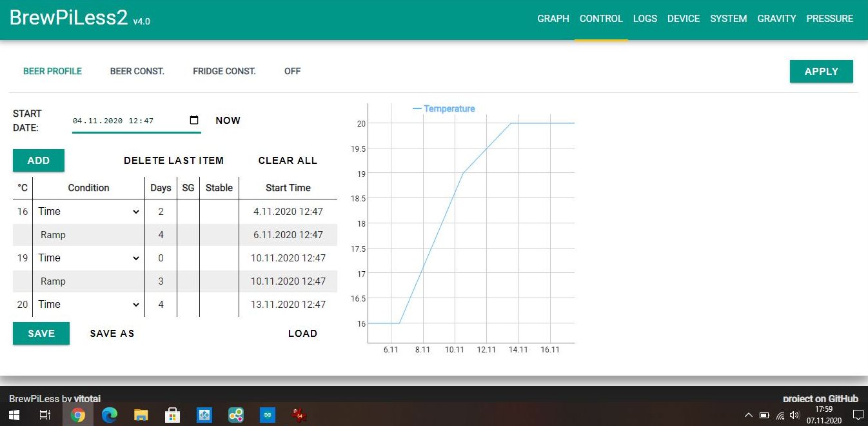Open the LOGS page
This screenshot has height=426, width=868.
pyautogui.click(x=645, y=19)
